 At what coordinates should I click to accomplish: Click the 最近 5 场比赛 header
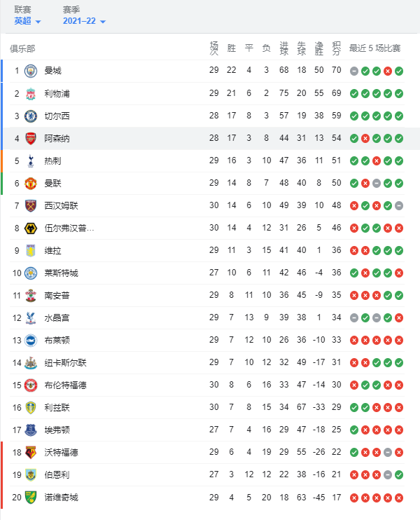(x=375, y=48)
